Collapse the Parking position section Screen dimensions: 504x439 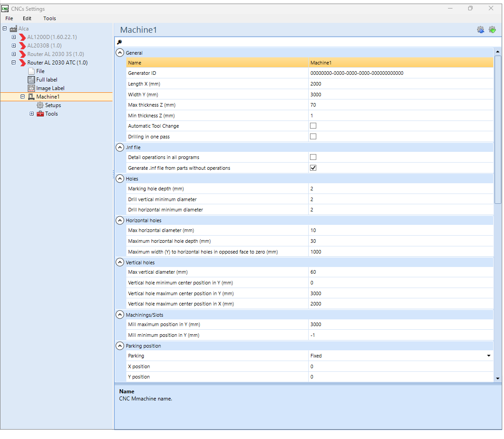point(120,346)
